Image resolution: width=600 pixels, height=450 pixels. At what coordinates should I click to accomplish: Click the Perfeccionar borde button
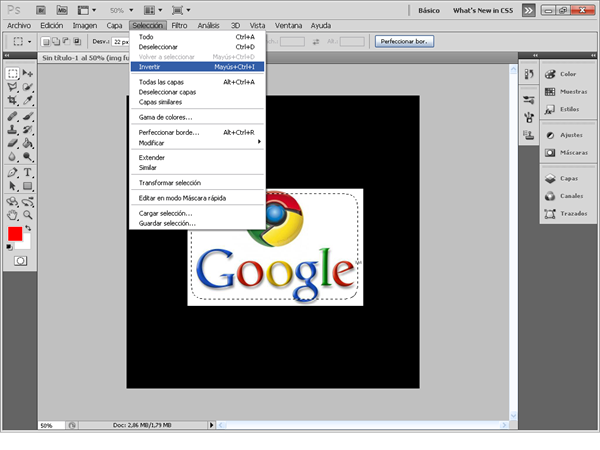(405, 42)
